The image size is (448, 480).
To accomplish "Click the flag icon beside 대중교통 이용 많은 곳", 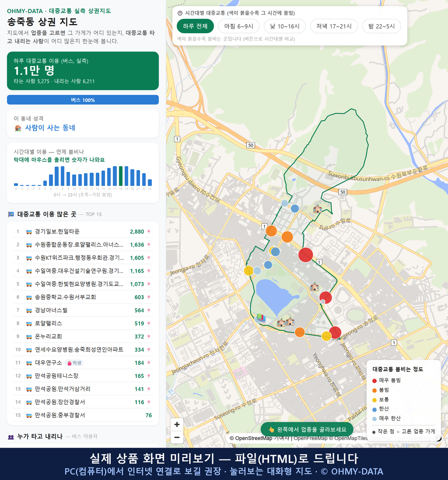I will coord(11,214).
